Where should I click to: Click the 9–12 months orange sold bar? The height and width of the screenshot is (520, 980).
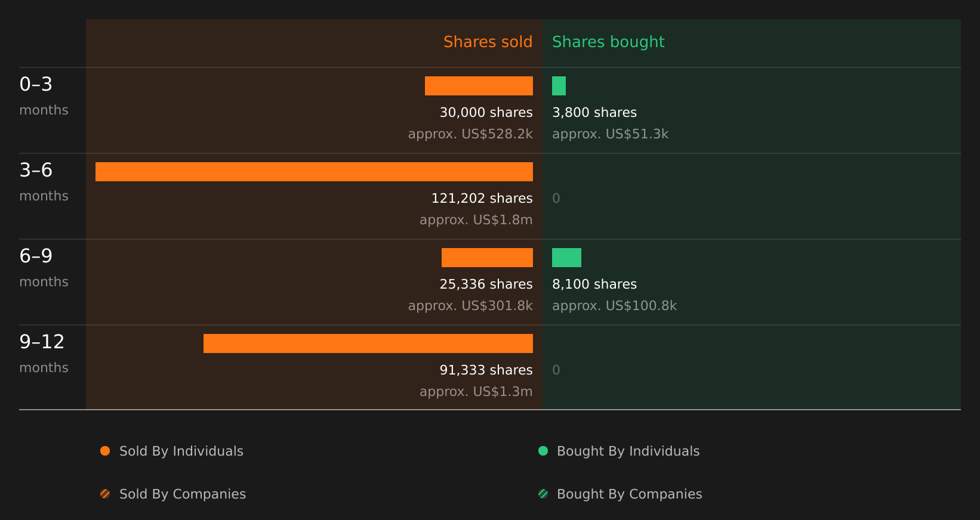point(368,343)
